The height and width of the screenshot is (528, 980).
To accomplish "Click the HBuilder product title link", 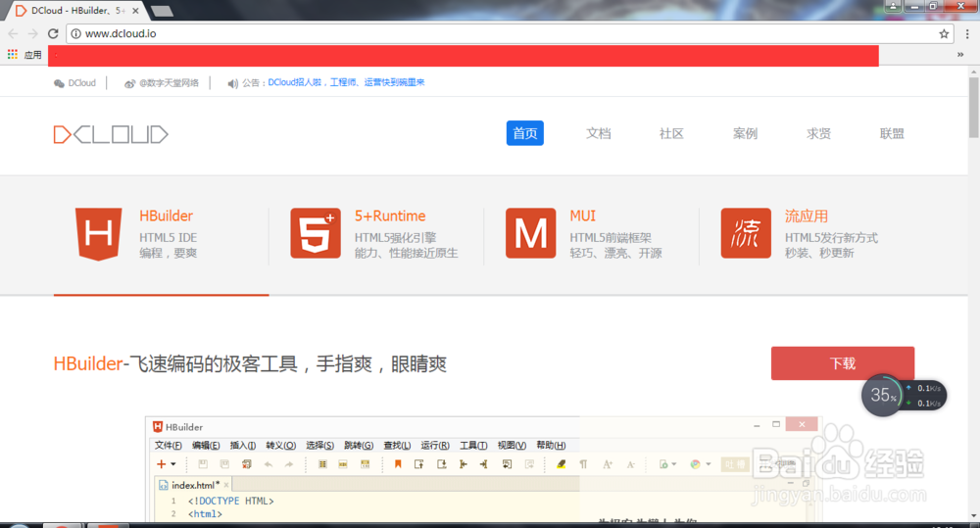I will (166, 216).
